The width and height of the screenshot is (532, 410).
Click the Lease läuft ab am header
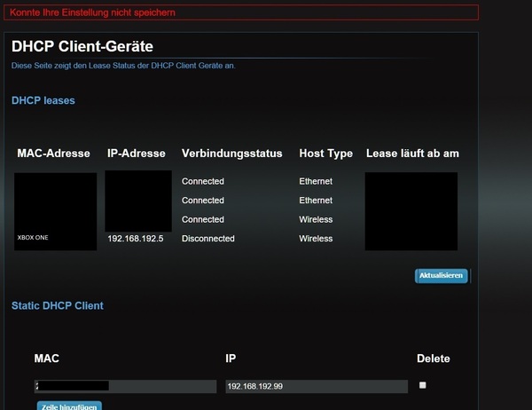coord(412,154)
